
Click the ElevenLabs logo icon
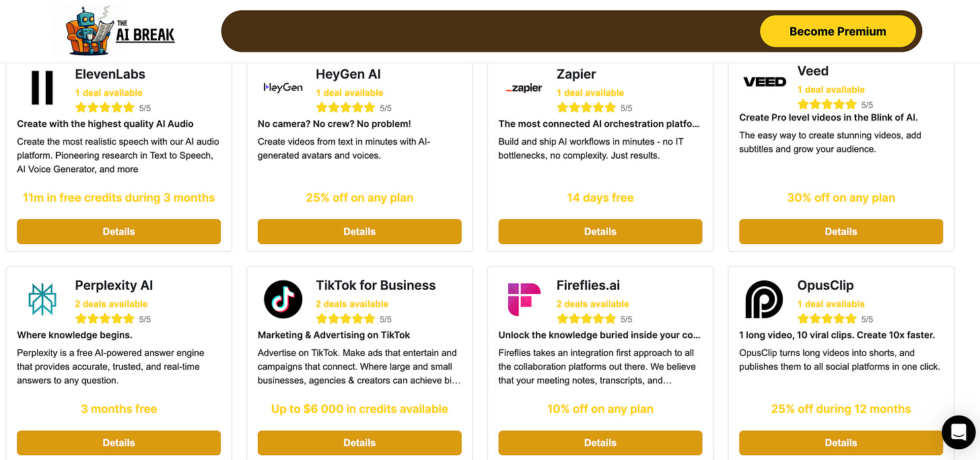point(42,87)
